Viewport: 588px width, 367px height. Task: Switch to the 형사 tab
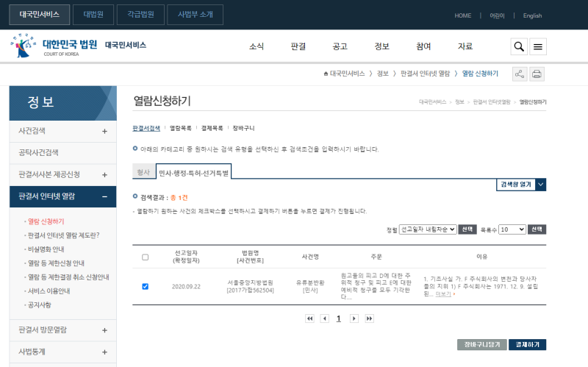click(143, 172)
